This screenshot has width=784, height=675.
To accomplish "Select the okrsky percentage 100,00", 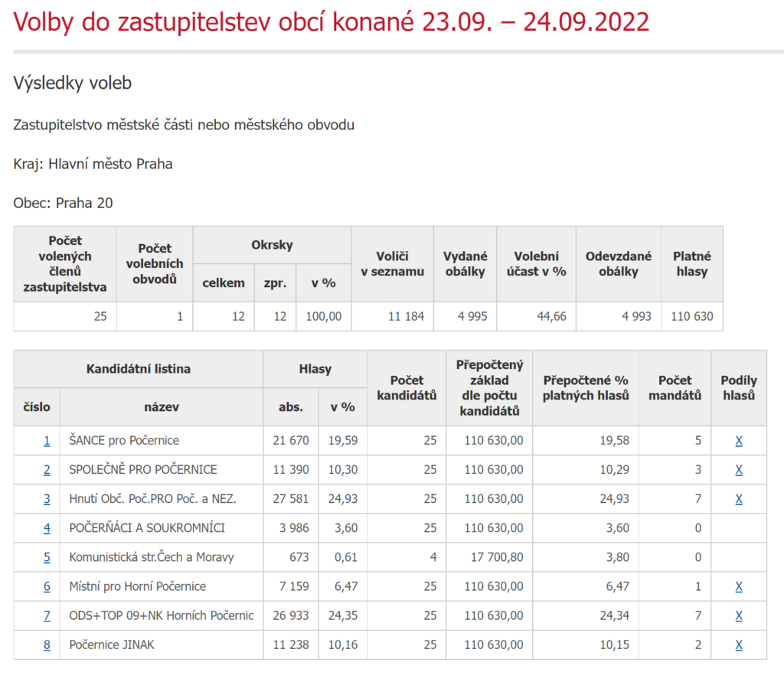I will 324,316.
